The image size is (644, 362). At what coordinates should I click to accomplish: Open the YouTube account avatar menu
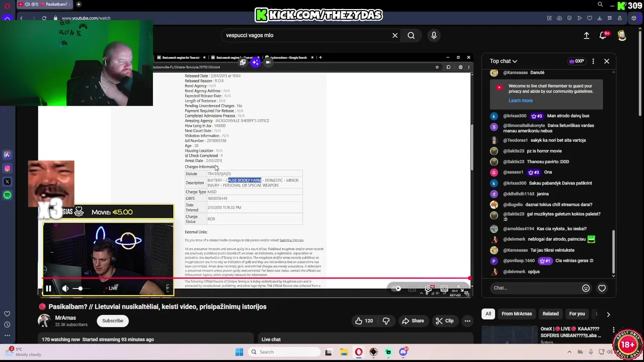(x=622, y=35)
